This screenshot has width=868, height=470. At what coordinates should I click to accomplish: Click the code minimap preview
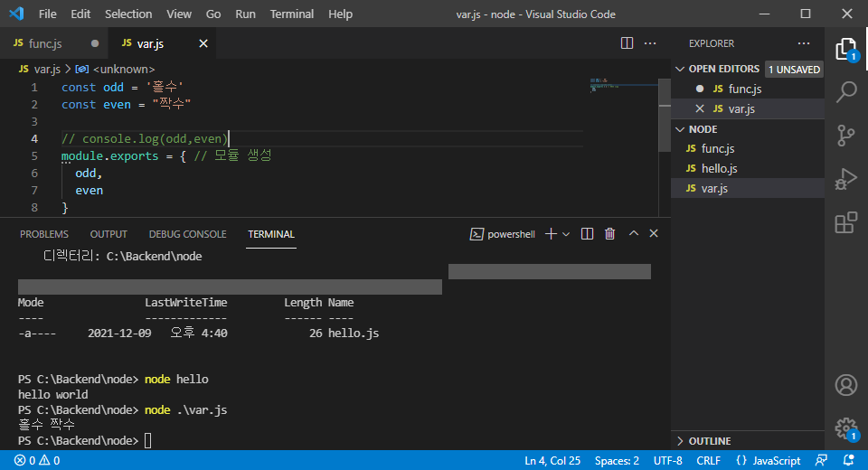pos(622,85)
